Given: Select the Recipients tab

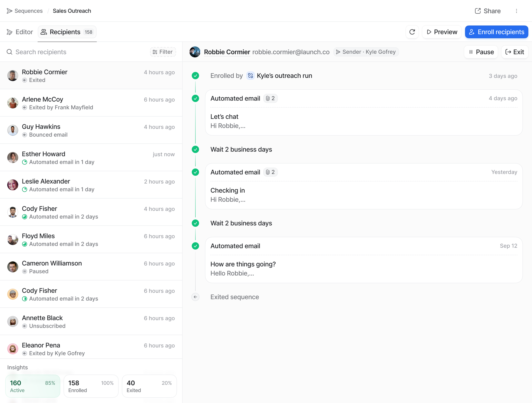Looking at the screenshot, I should (67, 32).
